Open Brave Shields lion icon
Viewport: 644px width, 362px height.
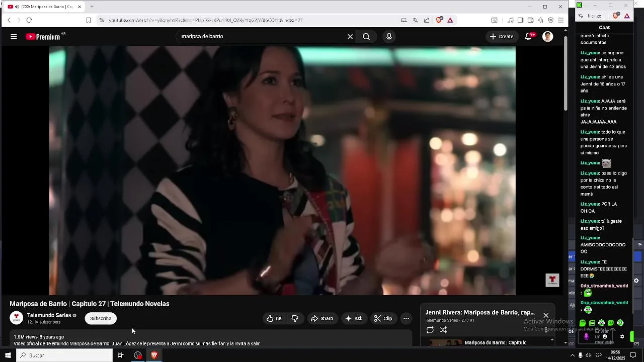coord(439,20)
